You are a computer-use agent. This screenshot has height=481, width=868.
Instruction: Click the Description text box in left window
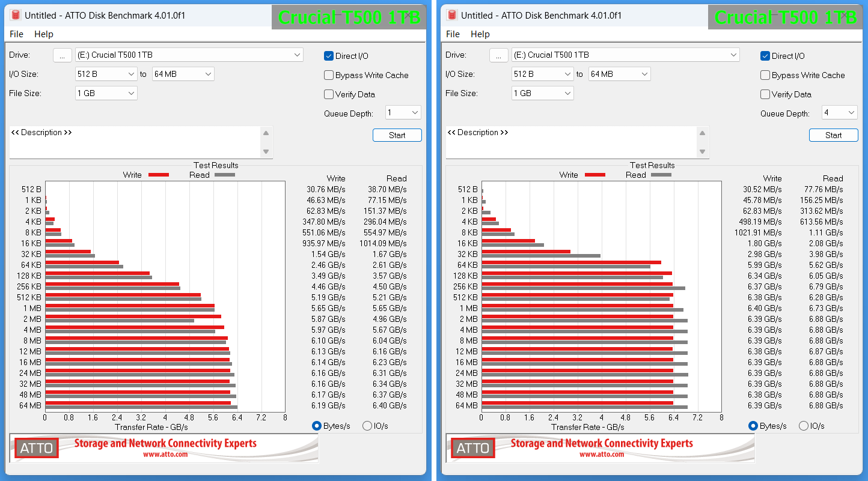click(135, 142)
